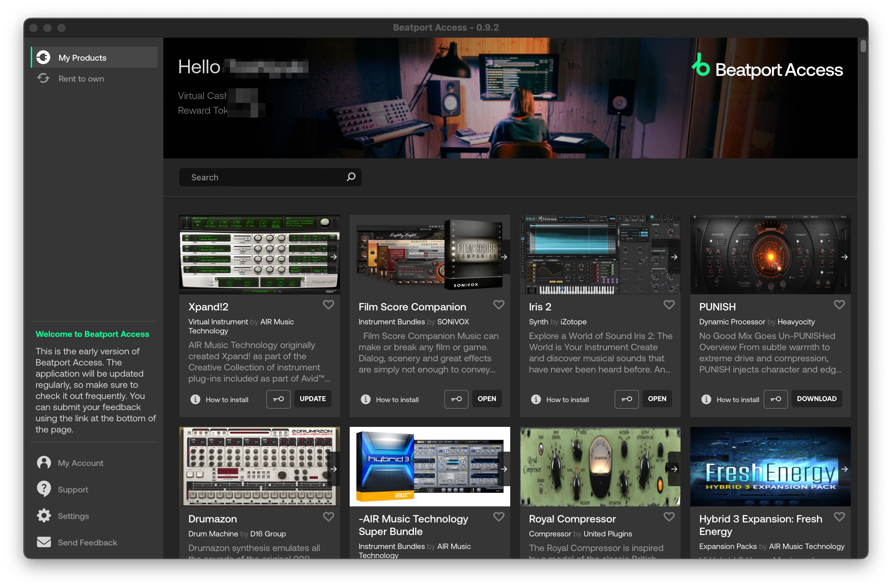Favorite Xpand!2 with the heart icon
Screen dimensions: 892x588
(328, 305)
